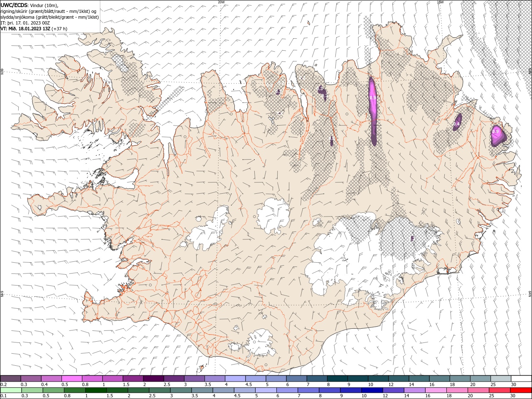
Task: Click the pink snow swatch starting at 0.5
Action: (x=71, y=379)
